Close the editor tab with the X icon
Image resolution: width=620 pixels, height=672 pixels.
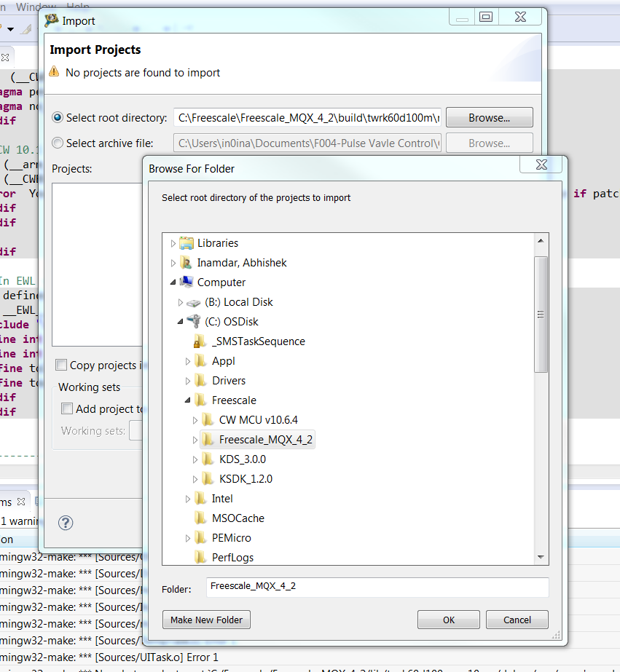(x=5, y=58)
